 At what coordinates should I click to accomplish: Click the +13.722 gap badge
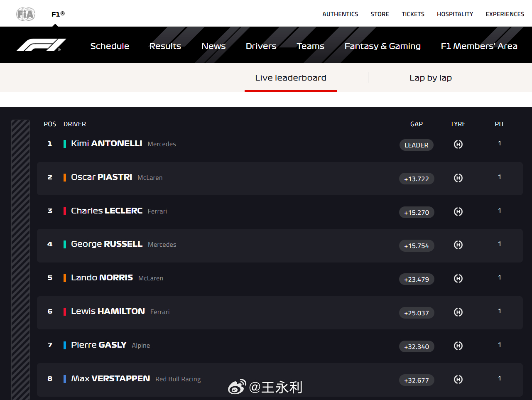(417, 179)
